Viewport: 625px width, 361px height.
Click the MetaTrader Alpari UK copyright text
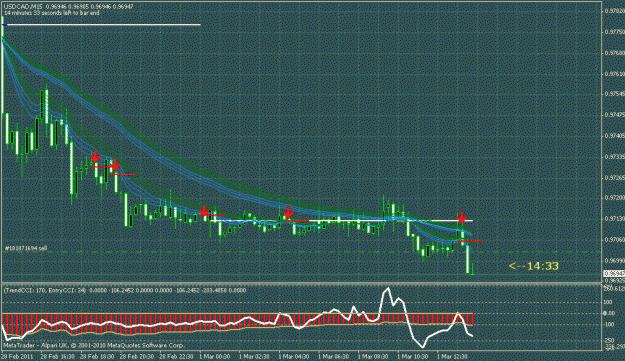point(93,345)
